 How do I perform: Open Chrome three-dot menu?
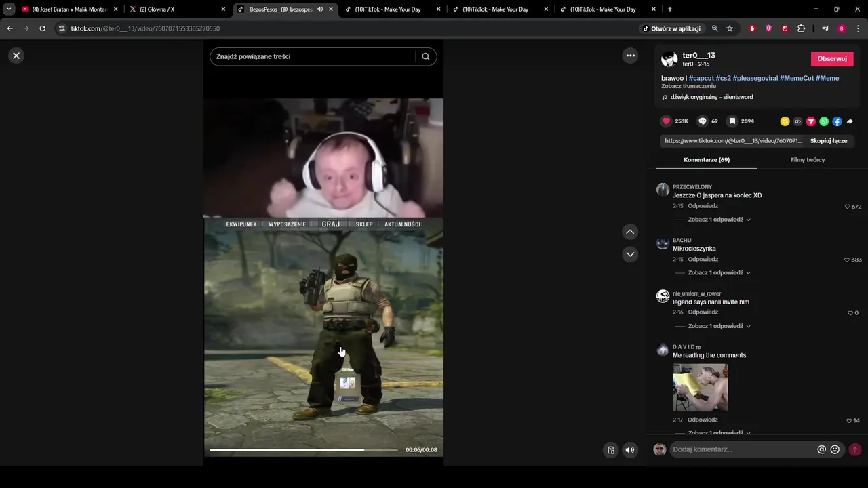click(x=859, y=28)
